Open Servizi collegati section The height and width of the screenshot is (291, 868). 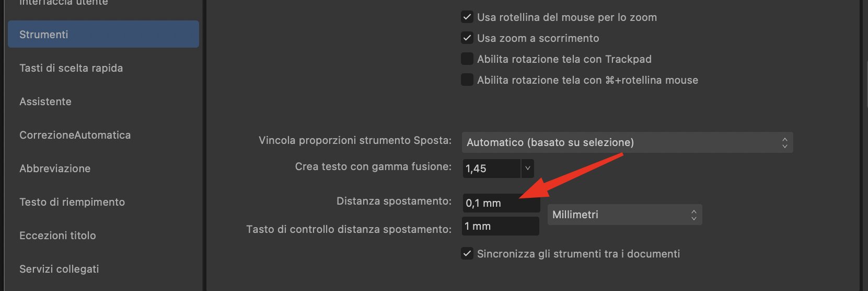(103, 269)
